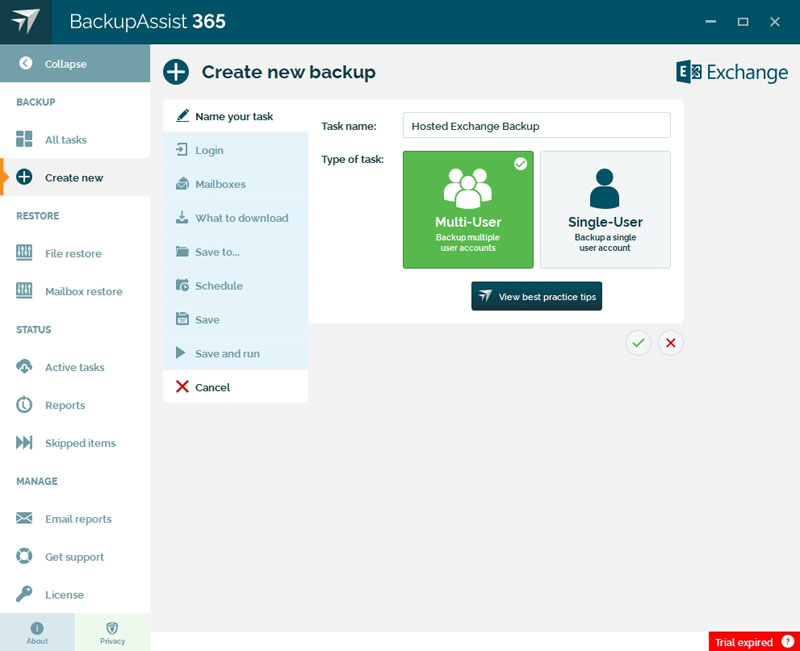Image resolution: width=800 pixels, height=651 pixels.
Task: Maximize the BackupAssist 365 window
Action: pyautogui.click(x=743, y=21)
